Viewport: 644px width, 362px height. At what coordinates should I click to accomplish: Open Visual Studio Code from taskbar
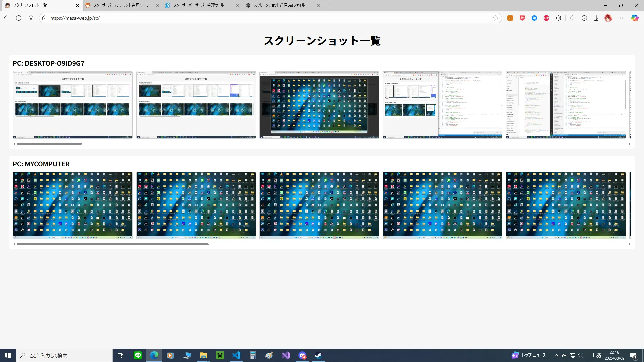236,355
